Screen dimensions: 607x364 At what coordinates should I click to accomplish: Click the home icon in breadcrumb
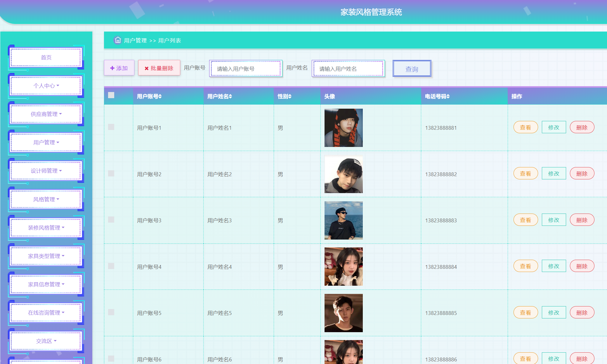(x=118, y=40)
